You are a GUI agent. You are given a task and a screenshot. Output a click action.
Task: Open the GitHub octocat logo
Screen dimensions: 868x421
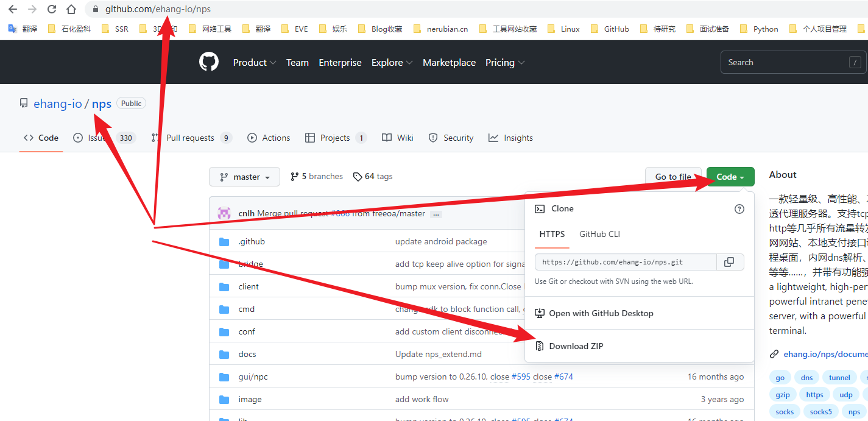(209, 62)
